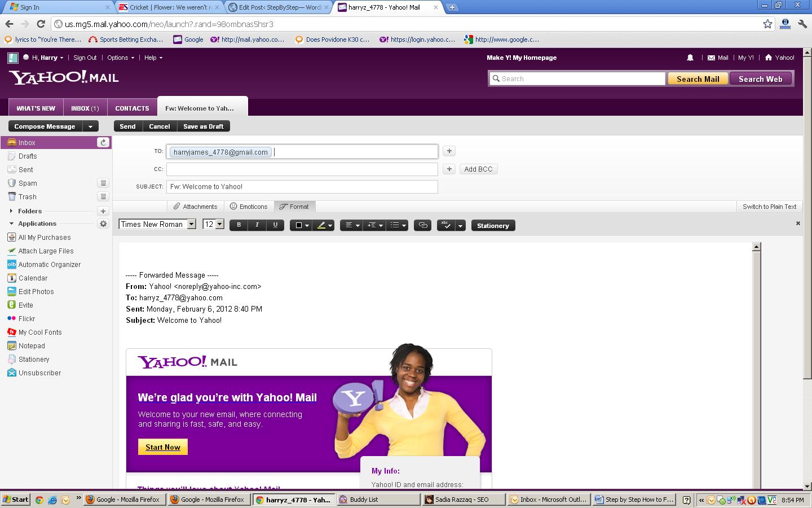Screen dimensions: 812x508
Task: Expand the Folders section in sidebar
Action: click(11, 211)
